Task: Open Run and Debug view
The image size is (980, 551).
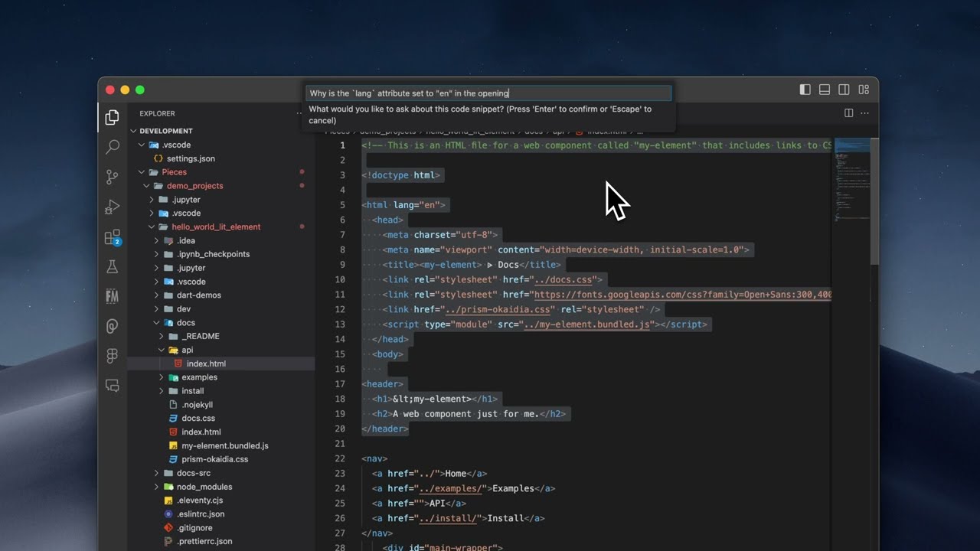Action: (x=113, y=207)
